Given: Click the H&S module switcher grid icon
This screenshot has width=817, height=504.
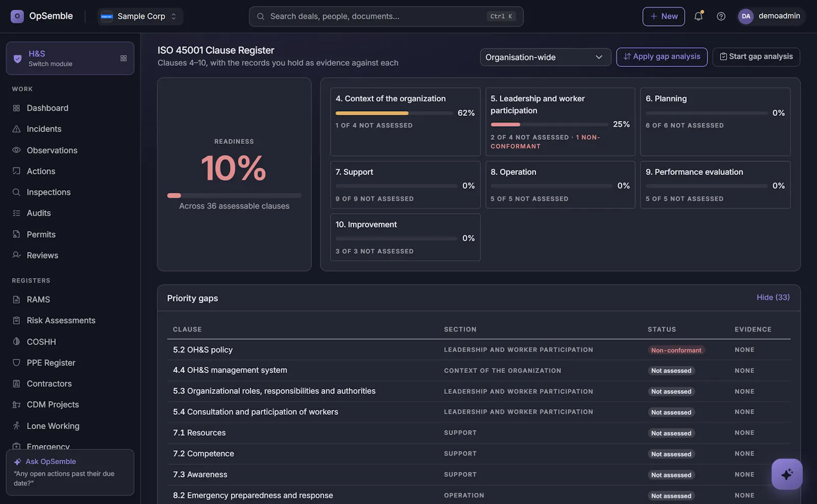Looking at the screenshot, I should pos(124,58).
